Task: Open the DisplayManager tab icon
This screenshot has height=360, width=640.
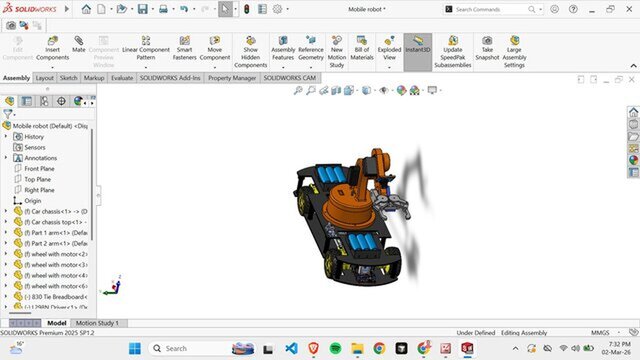Action: tap(78, 101)
